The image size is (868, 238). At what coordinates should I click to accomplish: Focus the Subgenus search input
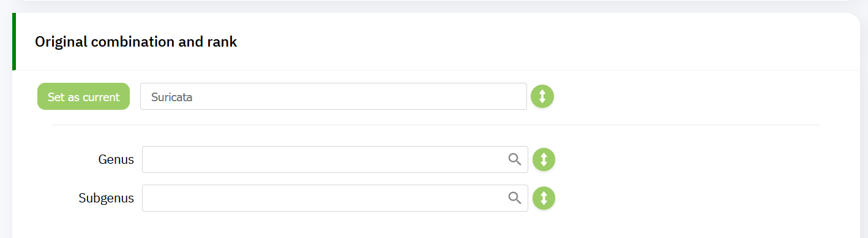[335, 198]
